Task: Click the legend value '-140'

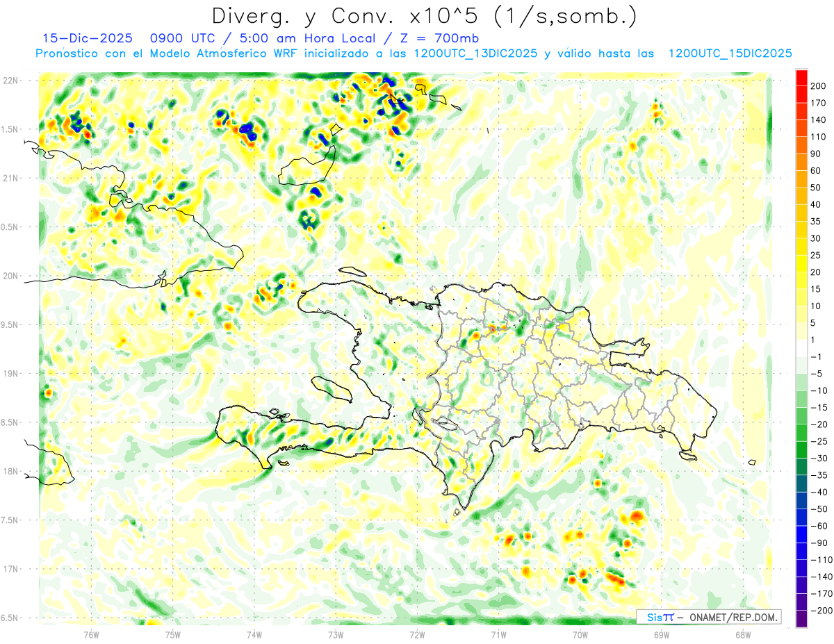Action: tap(821, 577)
